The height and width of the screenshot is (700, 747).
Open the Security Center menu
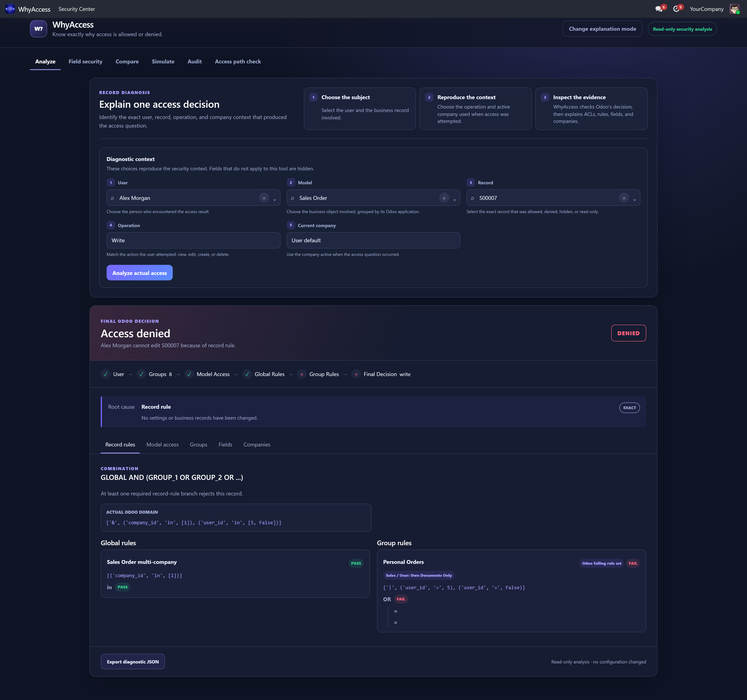77,9
